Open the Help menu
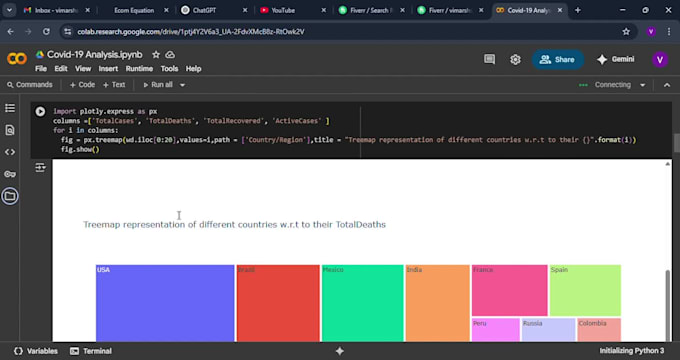This screenshot has width=680, height=360. pos(193,69)
